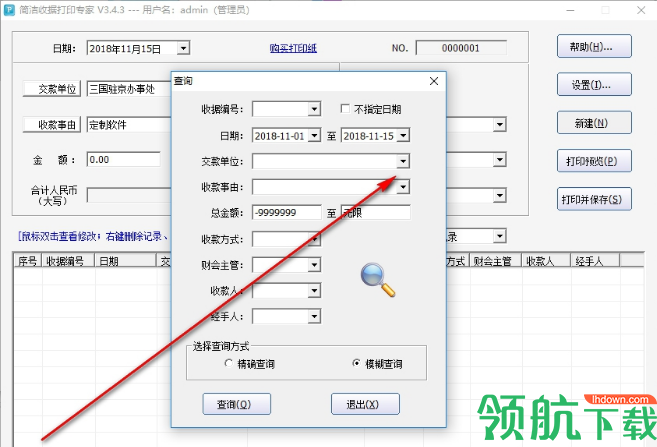Select the 精确查询 radio option
Image resolution: width=657 pixels, height=447 pixels.
(x=228, y=363)
